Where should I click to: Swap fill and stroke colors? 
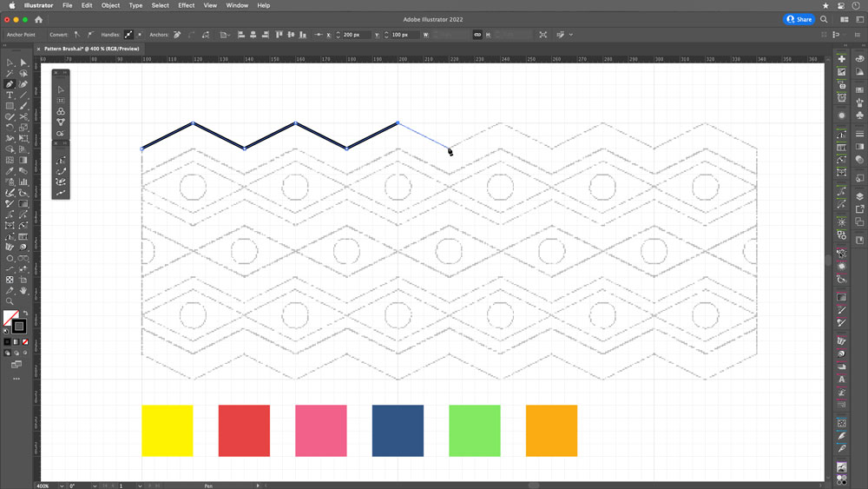click(x=25, y=314)
